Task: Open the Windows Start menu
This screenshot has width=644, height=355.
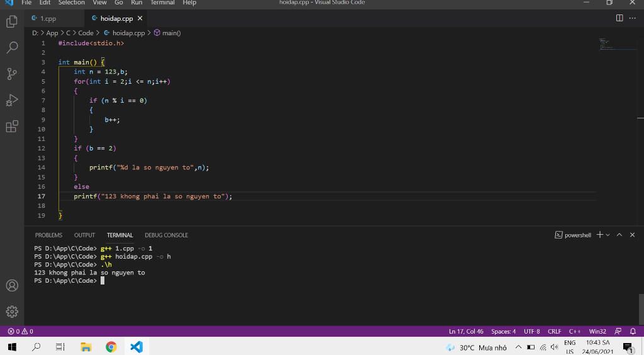Action: coord(12,347)
